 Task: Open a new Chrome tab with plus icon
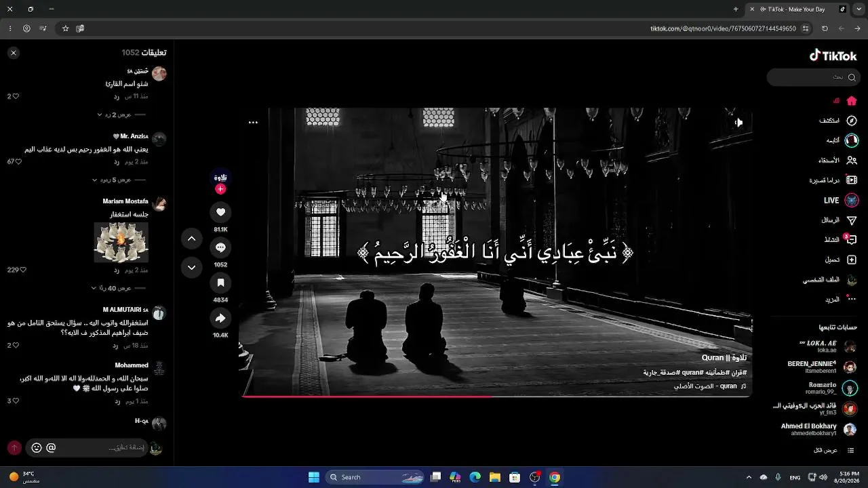point(736,9)
